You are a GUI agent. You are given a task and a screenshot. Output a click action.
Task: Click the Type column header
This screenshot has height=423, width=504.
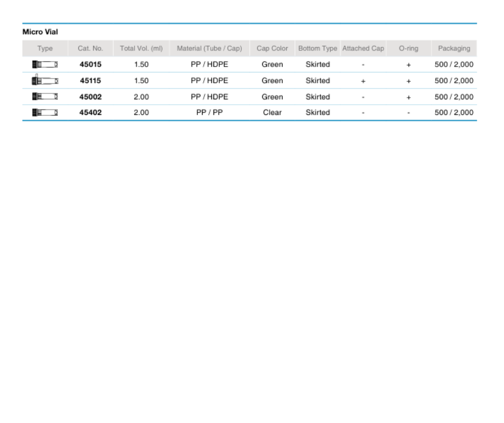pos(45,48)
